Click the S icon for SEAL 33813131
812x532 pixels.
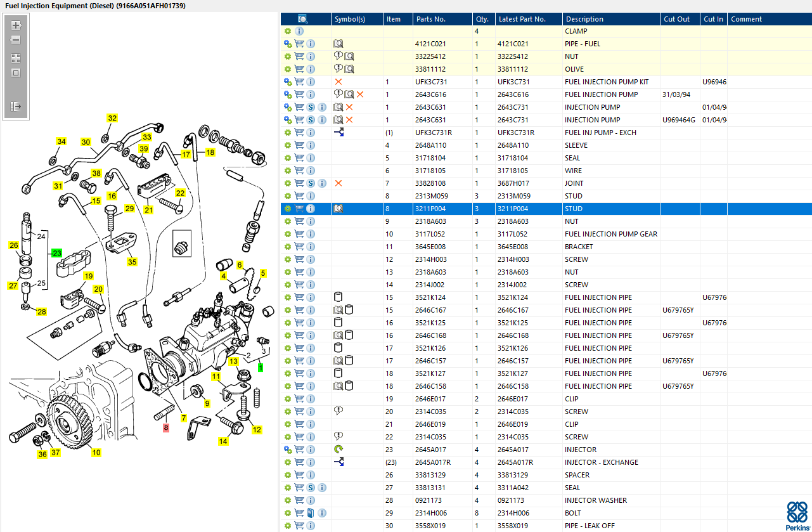tap(311, 488)
